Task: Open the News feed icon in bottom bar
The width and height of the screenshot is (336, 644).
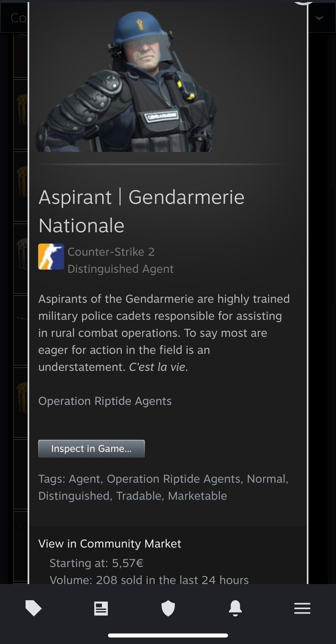Action: coord(101,608)
